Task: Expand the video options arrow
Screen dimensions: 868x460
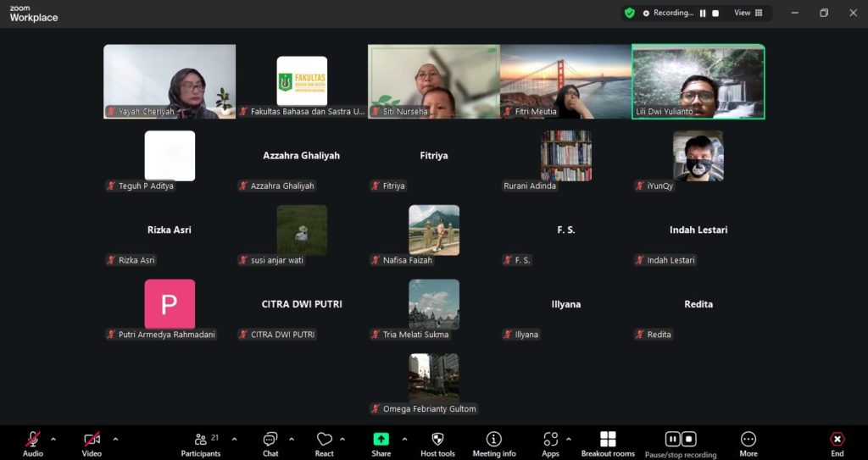Action: (115, 439)
